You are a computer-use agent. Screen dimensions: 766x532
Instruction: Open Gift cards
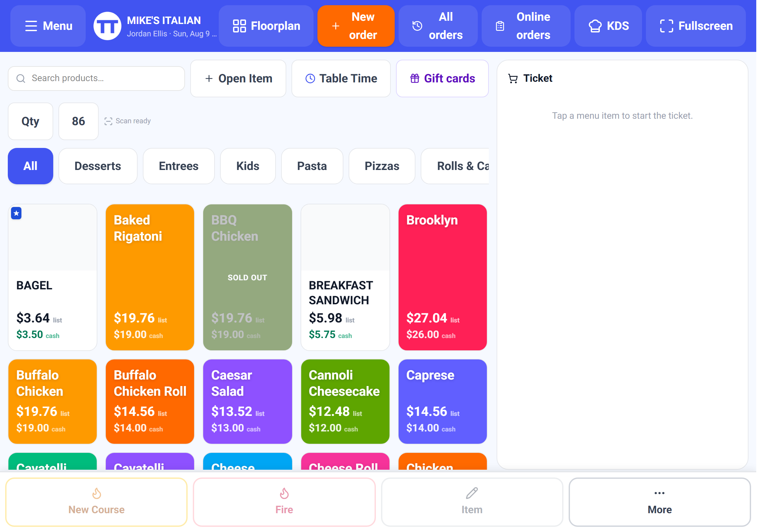pos(442,78)
